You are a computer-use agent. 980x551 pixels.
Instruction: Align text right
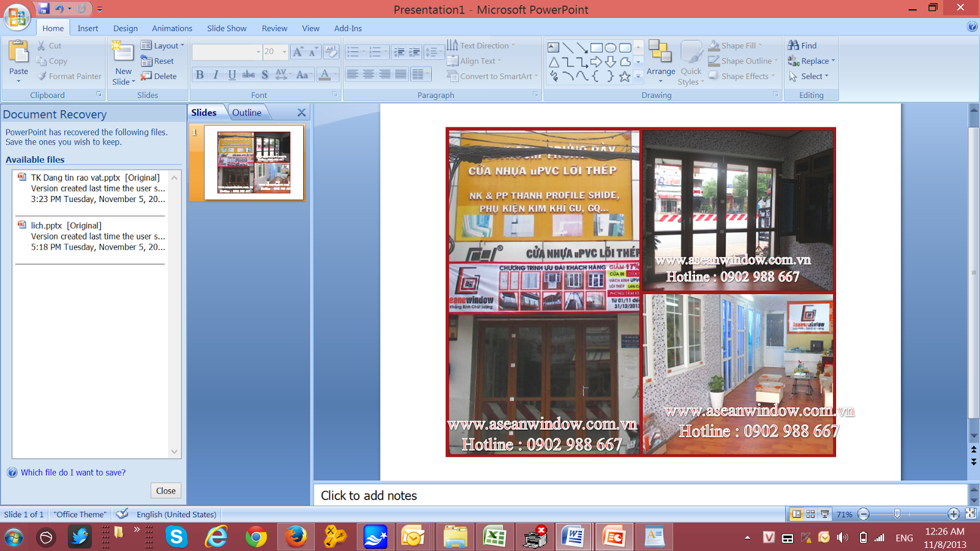(x=385, y=75)
